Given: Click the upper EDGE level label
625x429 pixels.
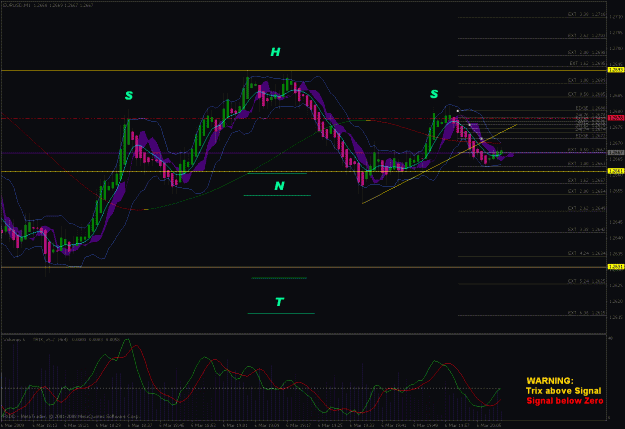Looking at the screenshot, I should (x=591, y=108).
